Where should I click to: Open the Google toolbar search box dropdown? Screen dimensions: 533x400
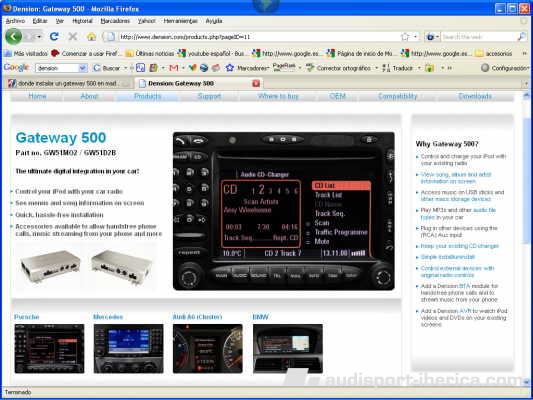point(82,68)
